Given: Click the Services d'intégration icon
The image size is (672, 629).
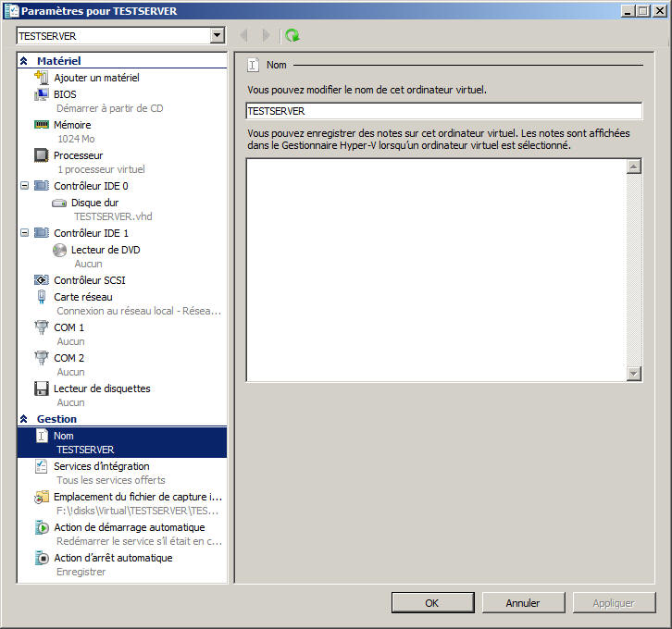Looking at the screenshot, I should [x=41, y=466].
